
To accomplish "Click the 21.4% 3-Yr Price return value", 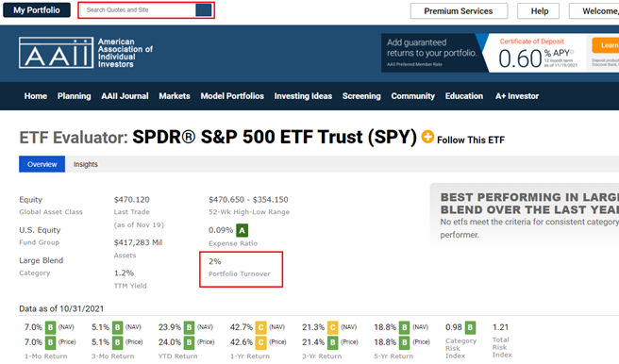I will pos(313,342).
